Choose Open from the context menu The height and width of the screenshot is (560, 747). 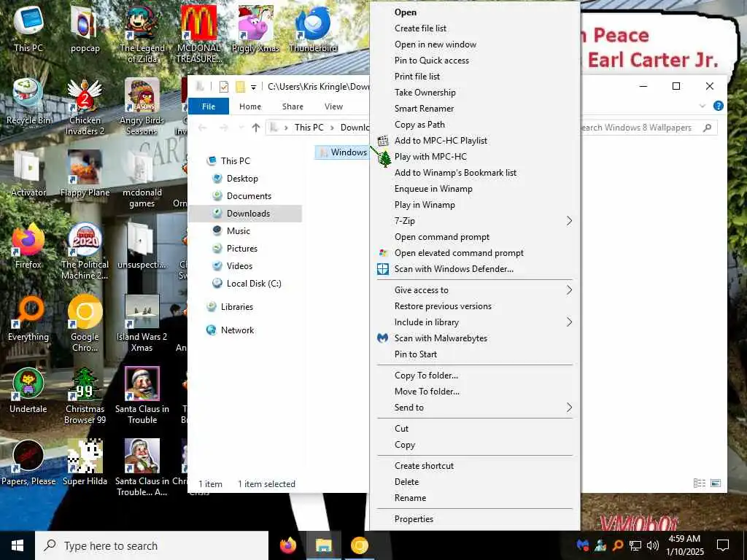[474, 12]
